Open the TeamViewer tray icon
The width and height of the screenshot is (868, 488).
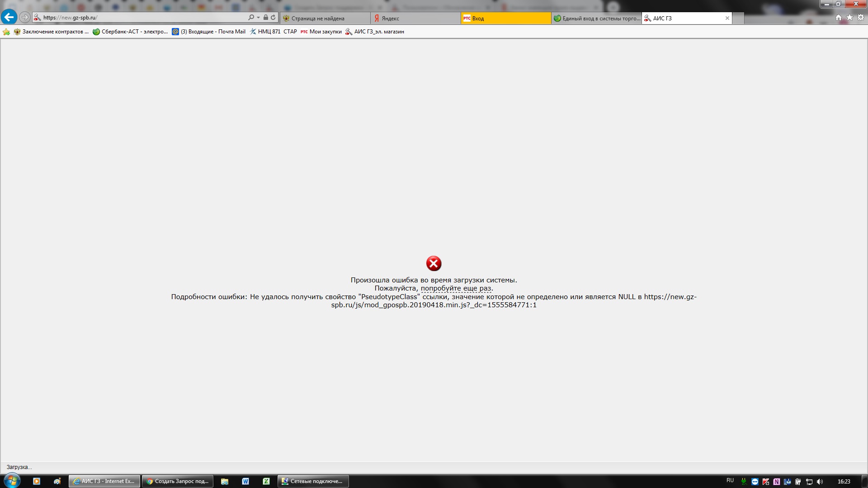tap(755, 482)
